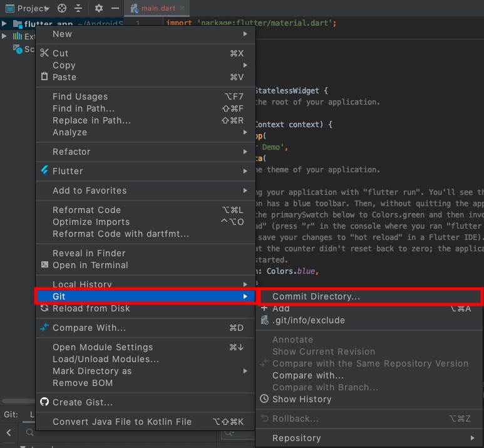484x448 pixels.
Task: Expand the Refactor submenu
Action: click(x=145, y=152)
